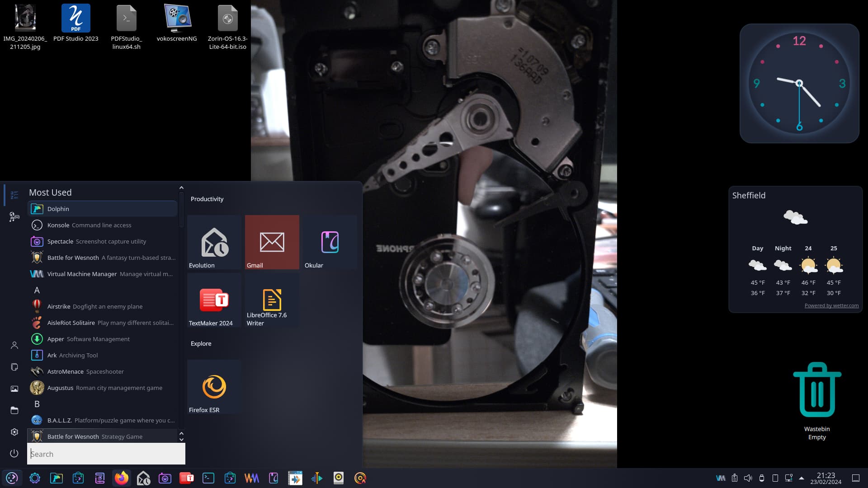Toggle show desktop button in panel corner

[855, 478]
